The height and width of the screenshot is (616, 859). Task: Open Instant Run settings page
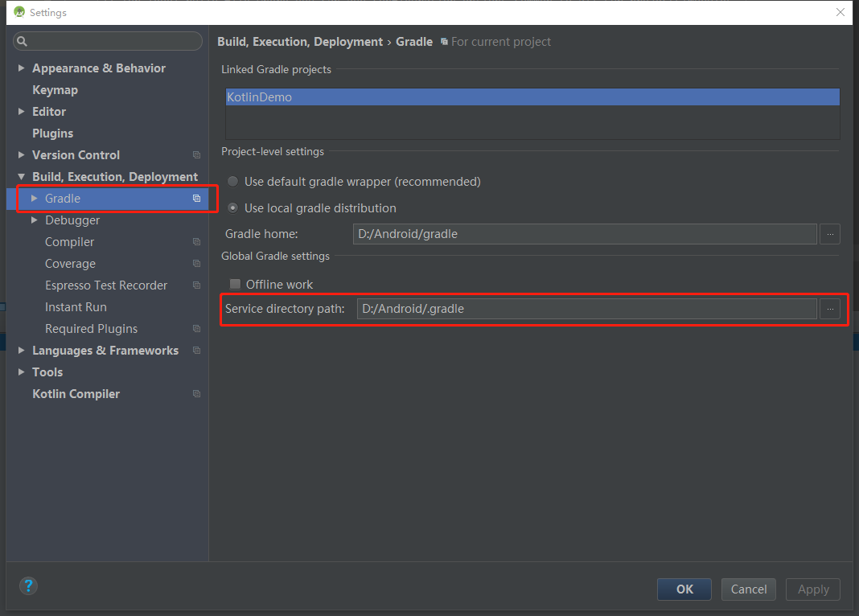pyautogui.click(x=76, y=306)
